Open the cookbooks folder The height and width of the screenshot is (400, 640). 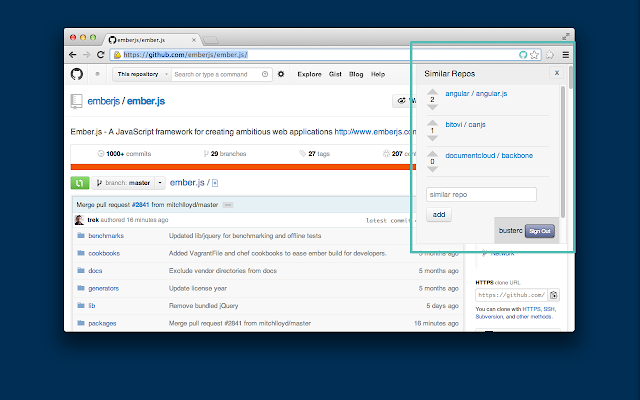click(104, 253)
